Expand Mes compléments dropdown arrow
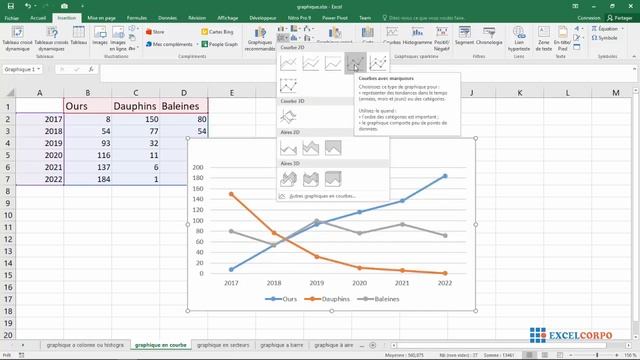This screenshot has height=360, width=640. click(x=197, y=44)
